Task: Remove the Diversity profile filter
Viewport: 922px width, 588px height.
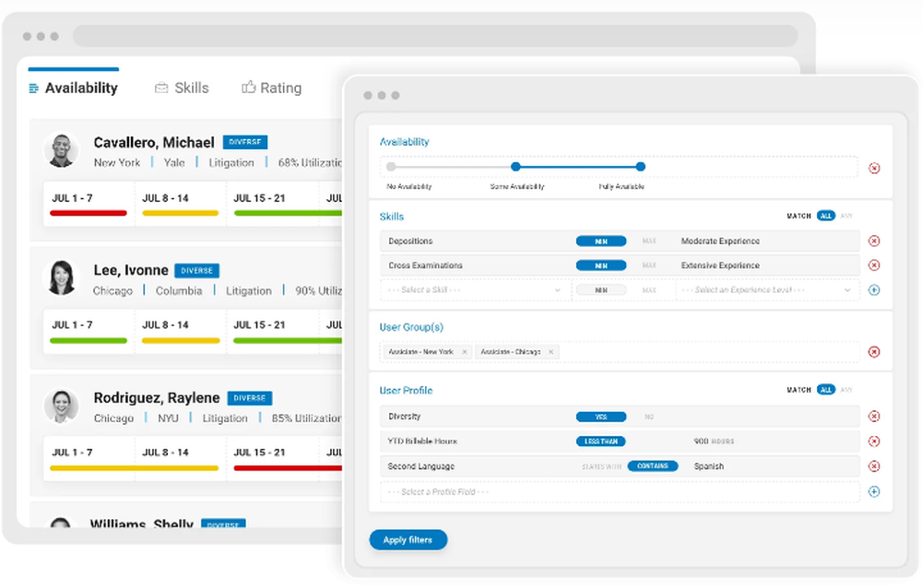Action: click(874, 417)
